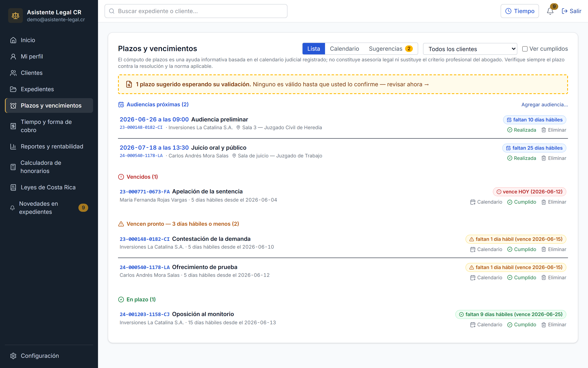The width and height of the screenshot is (588, 368).
Task: Open case 24-000540-1178-LA in Juicio oral row
Action: click(x=141, y=156)
